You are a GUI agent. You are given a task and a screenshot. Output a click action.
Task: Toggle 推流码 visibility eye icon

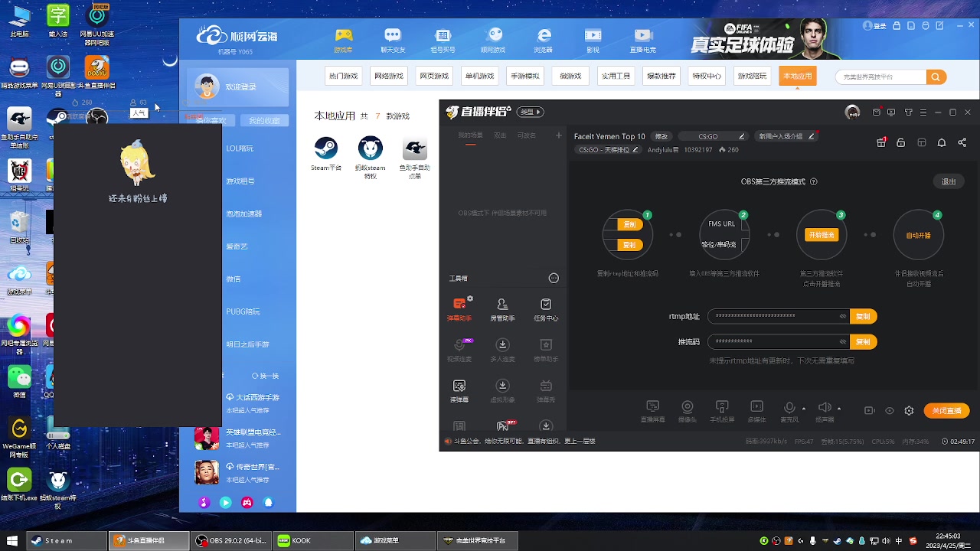(x=843, y=341)
